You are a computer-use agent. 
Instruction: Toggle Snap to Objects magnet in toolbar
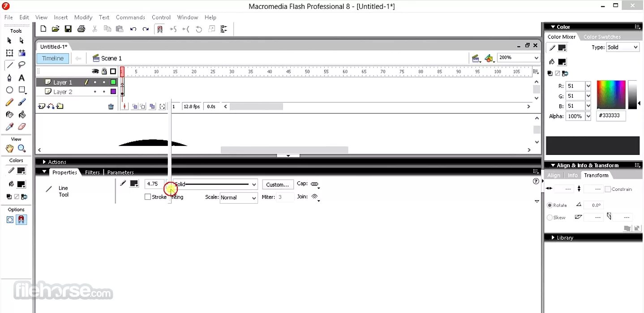[159, 29]
